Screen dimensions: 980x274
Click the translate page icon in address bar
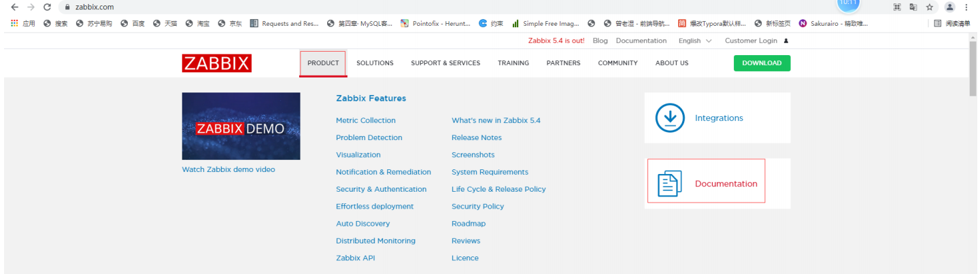pos(913,7)
